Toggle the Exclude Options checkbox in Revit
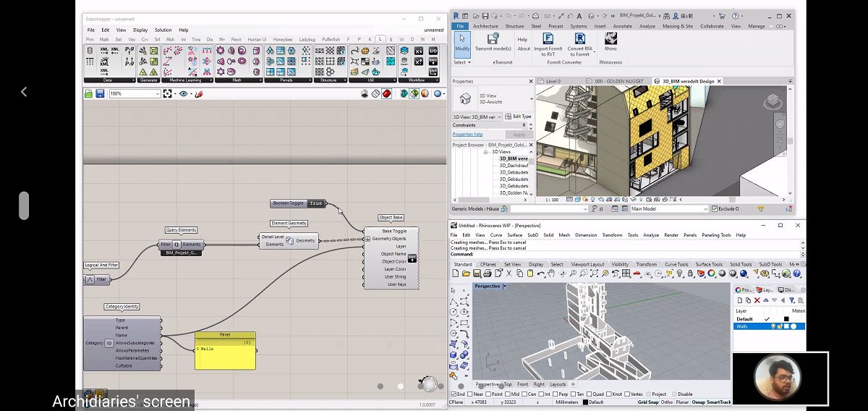The image size is (868, 411). pyautogui.click(x=714, y=209)
